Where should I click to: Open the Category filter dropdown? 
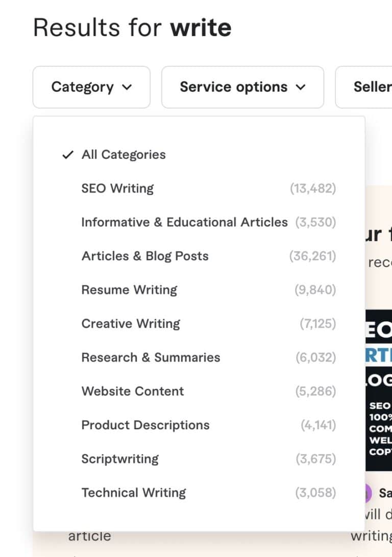click(91, 87)
